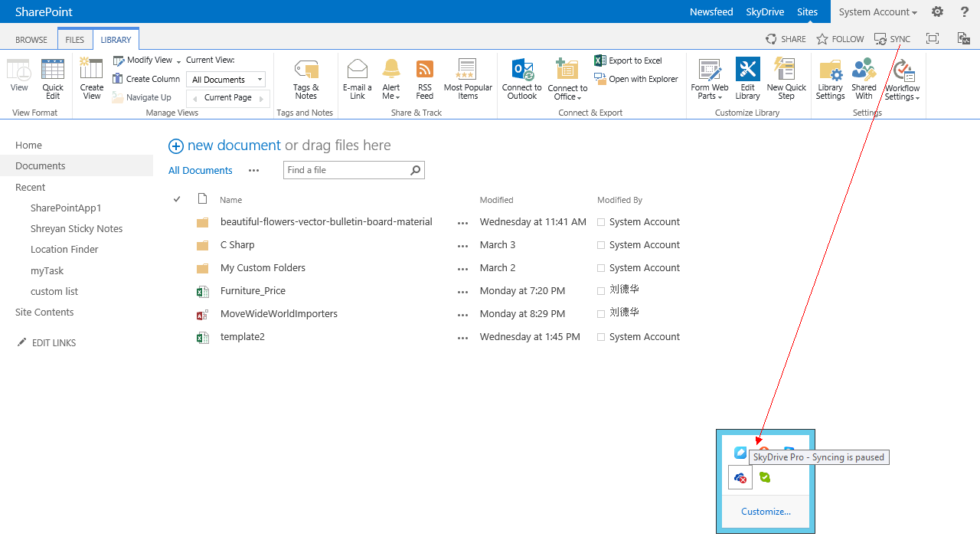
Task: Open ellipsis menu for C Sharp folder
Action: (x=462, y=246)
